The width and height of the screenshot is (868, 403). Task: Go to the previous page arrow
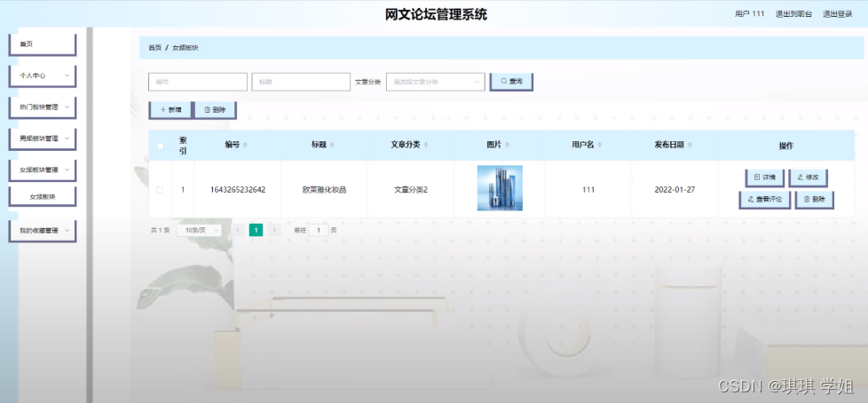(x=238, y=230)
